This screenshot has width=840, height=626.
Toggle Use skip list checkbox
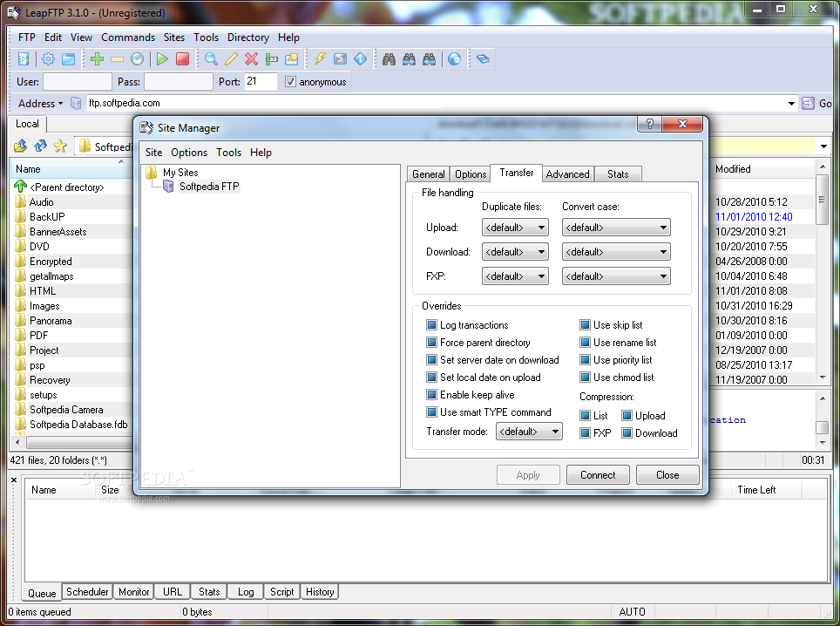[x=585, y=325]
